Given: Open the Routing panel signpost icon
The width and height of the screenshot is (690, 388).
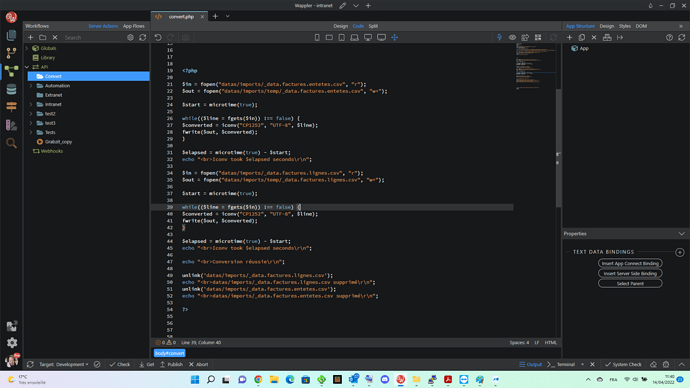Looking at the screenshot, I should click(x=11, y=107).
